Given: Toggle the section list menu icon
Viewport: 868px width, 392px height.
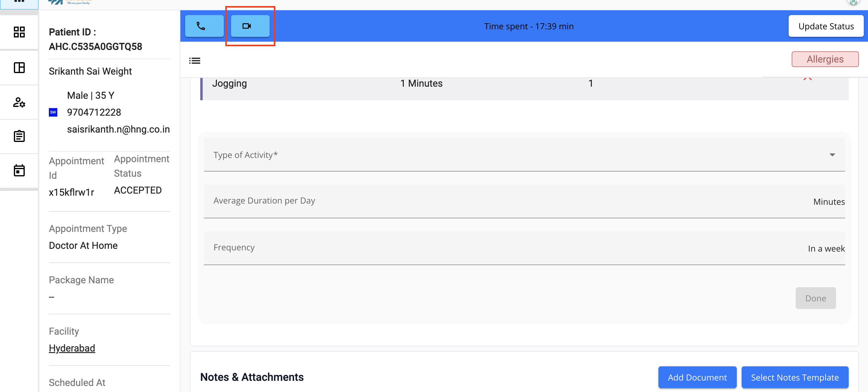Looking at the screenshot, I should (x=195, y=61).
